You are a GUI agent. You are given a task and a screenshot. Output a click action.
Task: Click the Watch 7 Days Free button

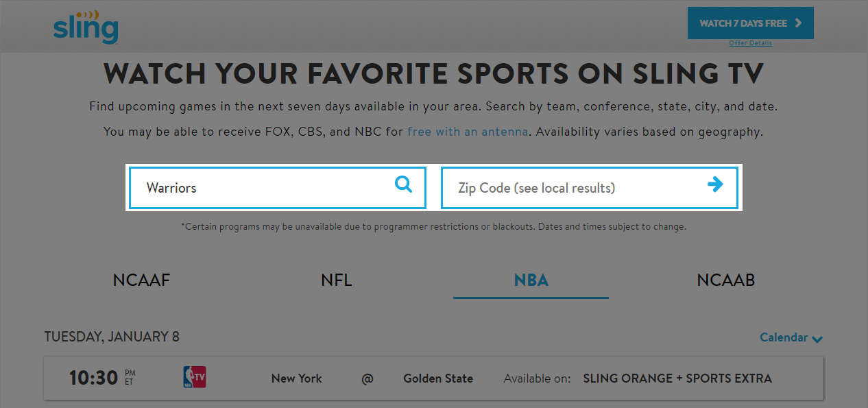tap(751, 23)
